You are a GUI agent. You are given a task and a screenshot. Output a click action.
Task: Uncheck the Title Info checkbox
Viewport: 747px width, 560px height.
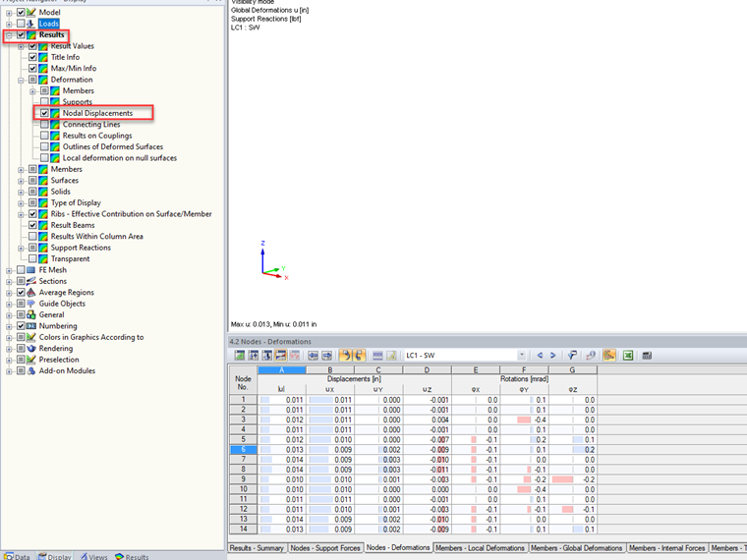click(32, 57)
